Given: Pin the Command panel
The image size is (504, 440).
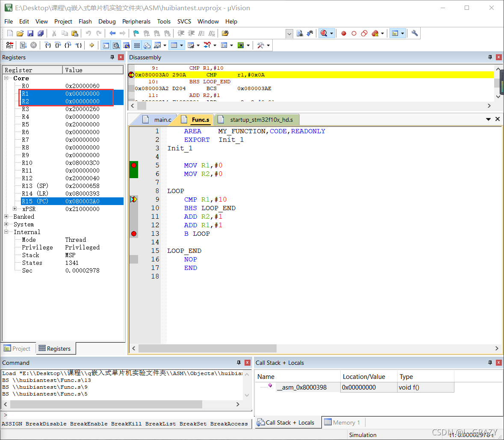Looking at the screenshot, I should (239, 363).
